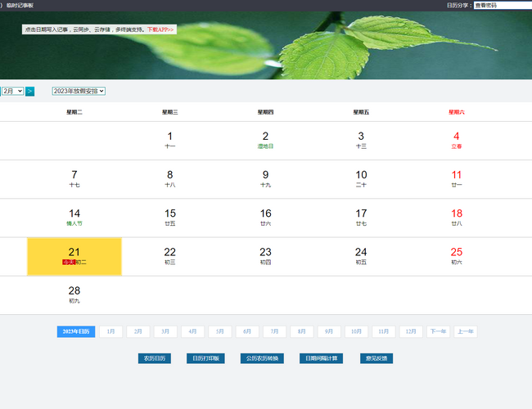The image size is (532, 409).
Task: Open the month selector dropdown showing 2月
Action: (x=12, y=91)
